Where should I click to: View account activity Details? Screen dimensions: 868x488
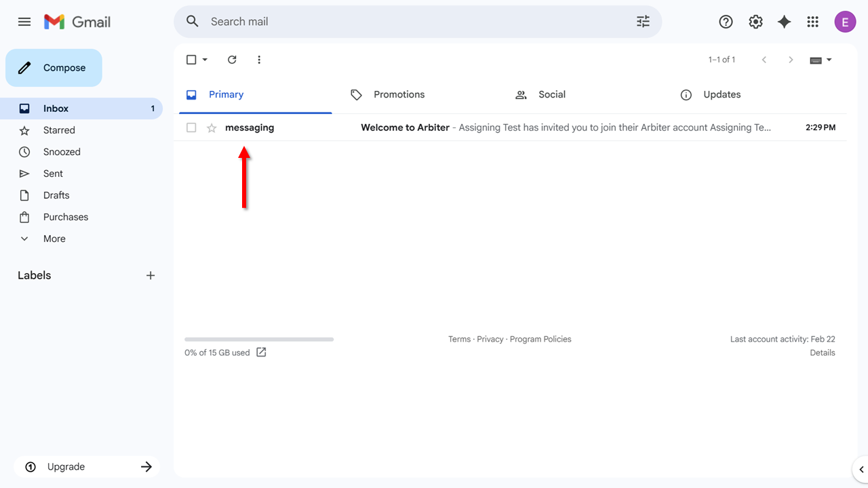pos(823,352)
